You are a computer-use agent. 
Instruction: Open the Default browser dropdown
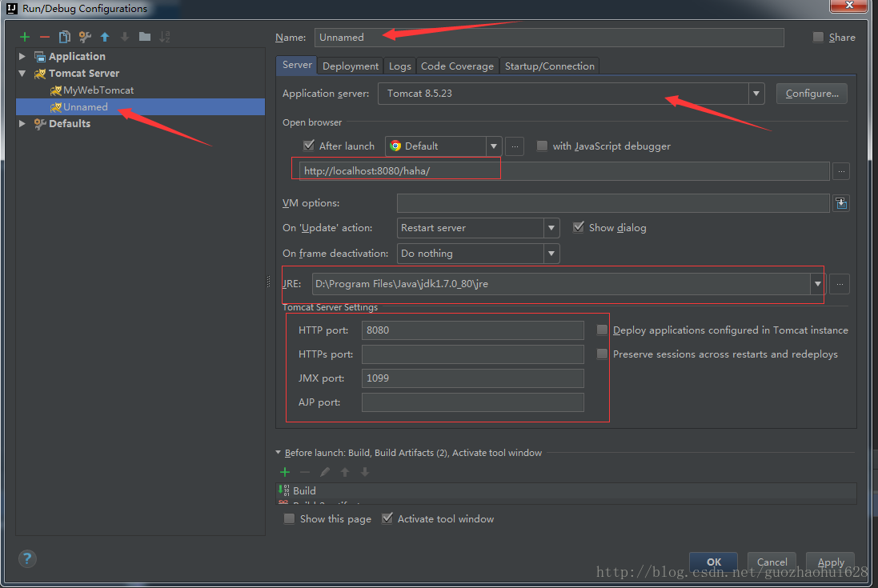[493, 146]
